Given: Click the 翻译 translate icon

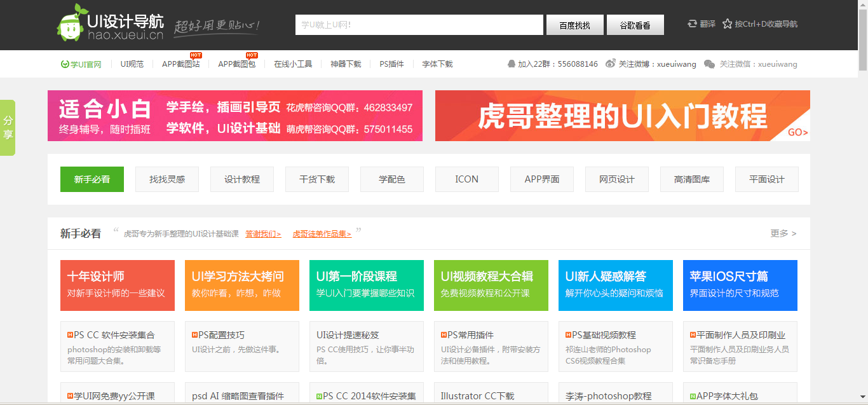Looking at the screenshot, I should click(693, 24).
